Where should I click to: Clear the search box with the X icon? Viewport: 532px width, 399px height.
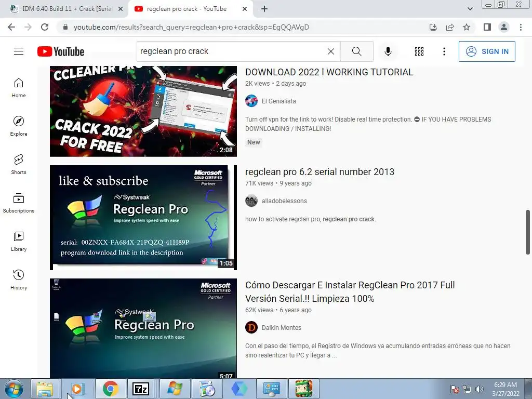[331, 51]
